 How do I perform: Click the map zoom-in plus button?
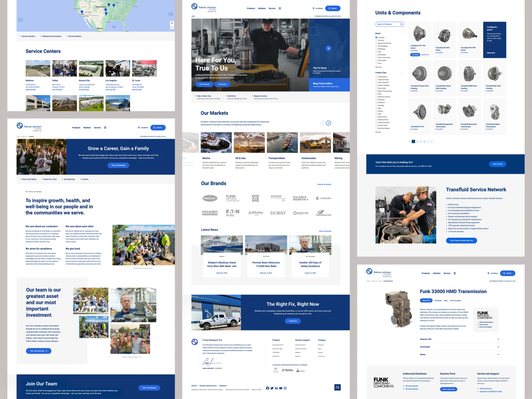tap(172, 23)
